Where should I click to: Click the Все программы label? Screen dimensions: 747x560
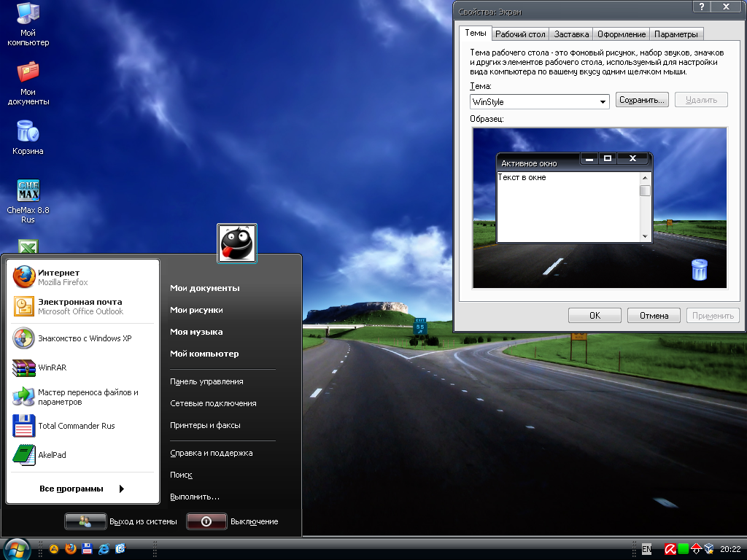71,489
